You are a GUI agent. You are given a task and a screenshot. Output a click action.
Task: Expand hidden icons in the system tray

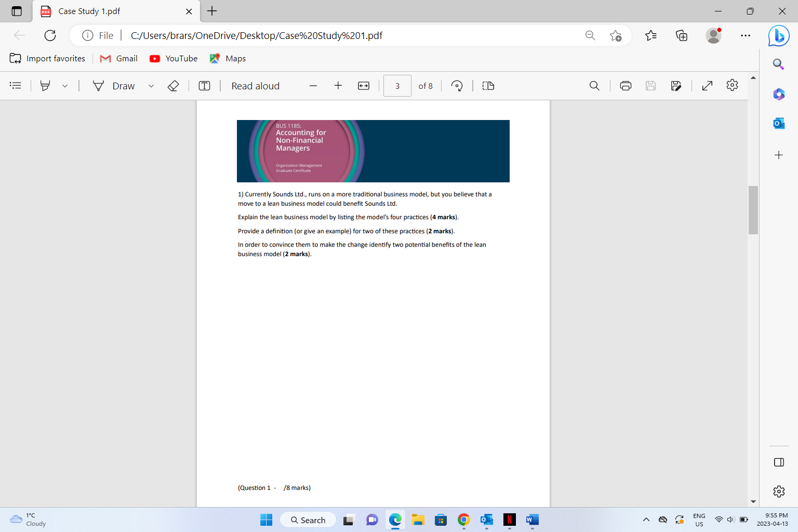[x=646, y=519]
